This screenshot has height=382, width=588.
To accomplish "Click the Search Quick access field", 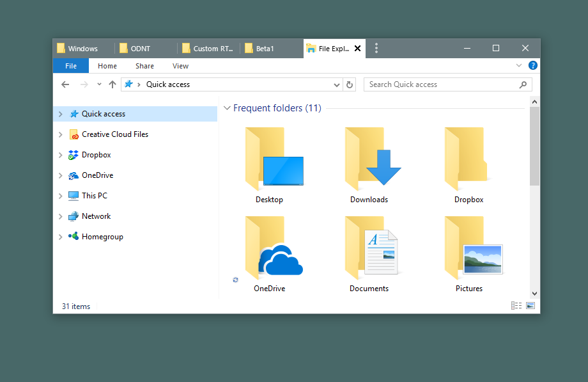I will 441,84.
